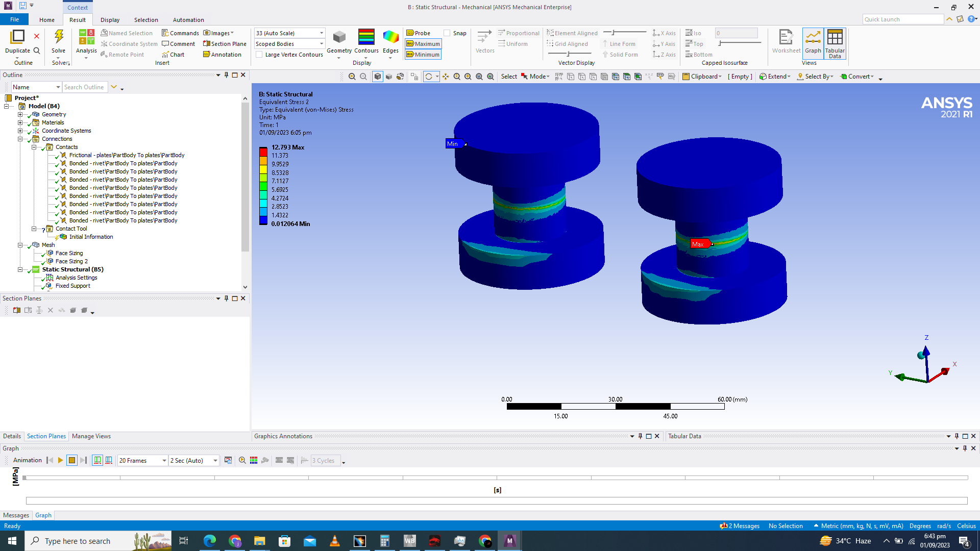This screenshot has height=551, width=980.
Task: Collapse the Connections tree node
Action: point(20,139)
